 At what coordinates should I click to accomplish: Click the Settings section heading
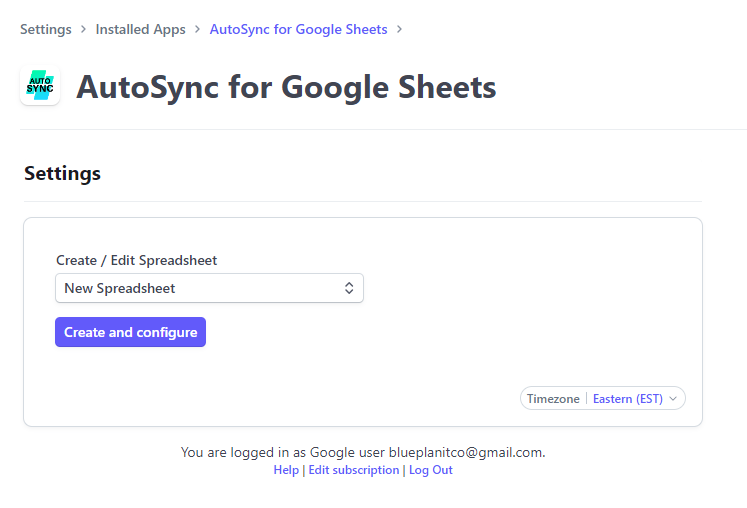[x=62, y=173]
